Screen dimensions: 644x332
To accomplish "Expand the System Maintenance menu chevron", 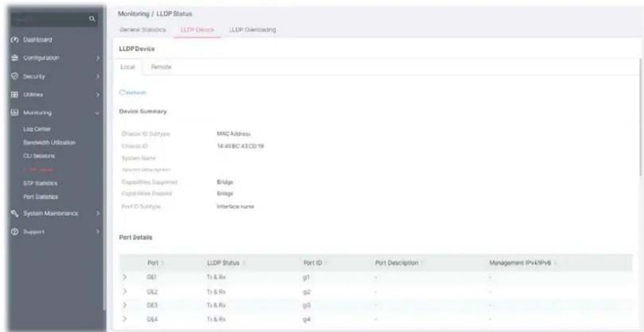I will (x=98, y=213).
